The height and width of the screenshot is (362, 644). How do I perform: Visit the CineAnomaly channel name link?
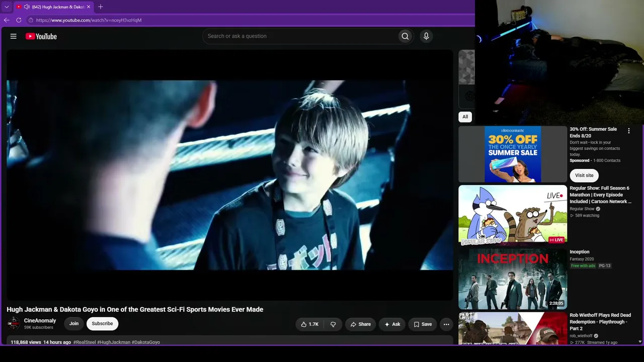click(40, 321)
